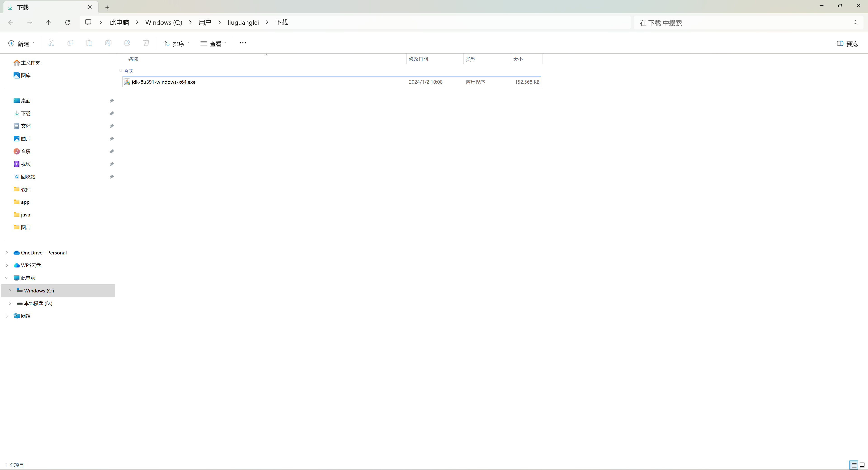
Task: Go forward in folder history
Action: point(30,22)
